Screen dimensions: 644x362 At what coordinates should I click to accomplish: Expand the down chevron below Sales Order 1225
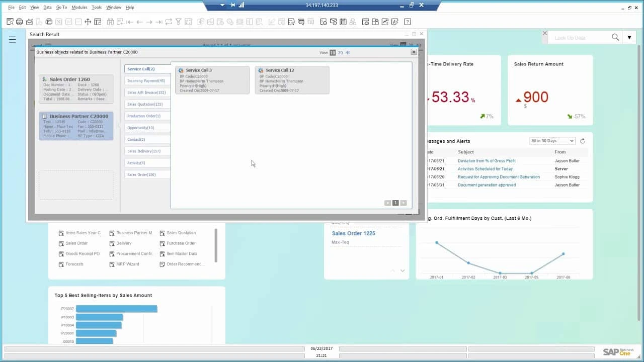(x=403, y=271)
